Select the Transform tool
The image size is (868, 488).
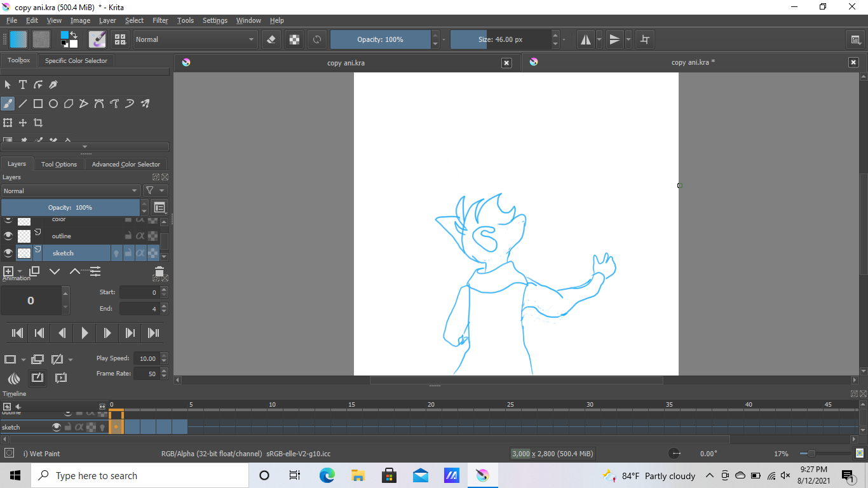[8, 123]
